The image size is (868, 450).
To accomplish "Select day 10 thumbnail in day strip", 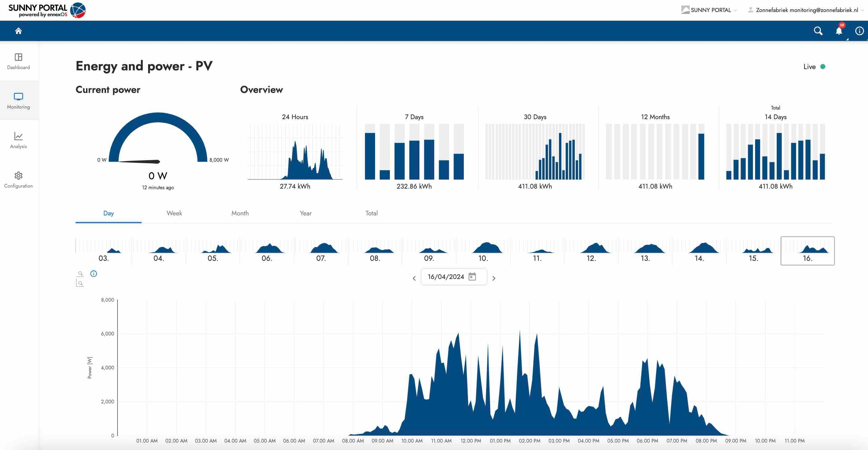I will point(483,251).
